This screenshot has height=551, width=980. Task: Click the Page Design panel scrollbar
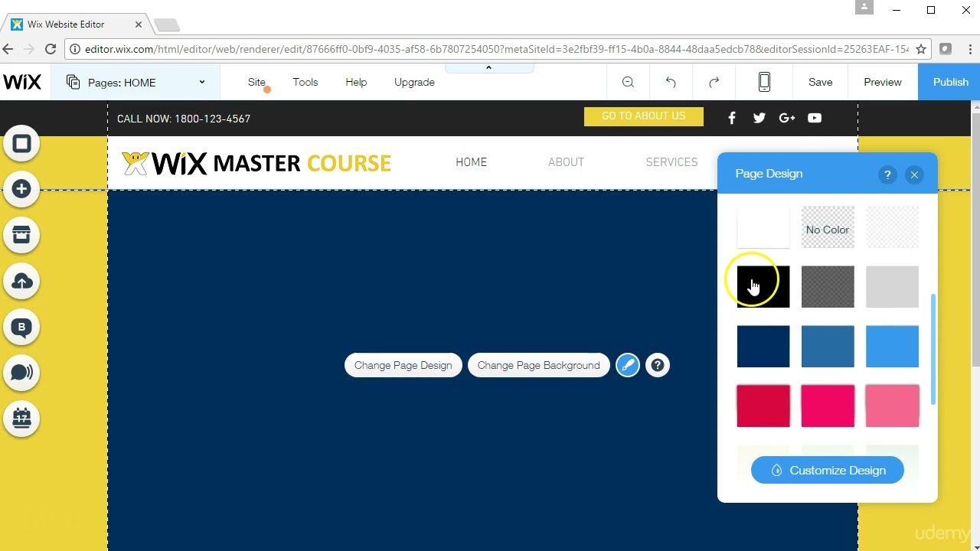(933, 349)
